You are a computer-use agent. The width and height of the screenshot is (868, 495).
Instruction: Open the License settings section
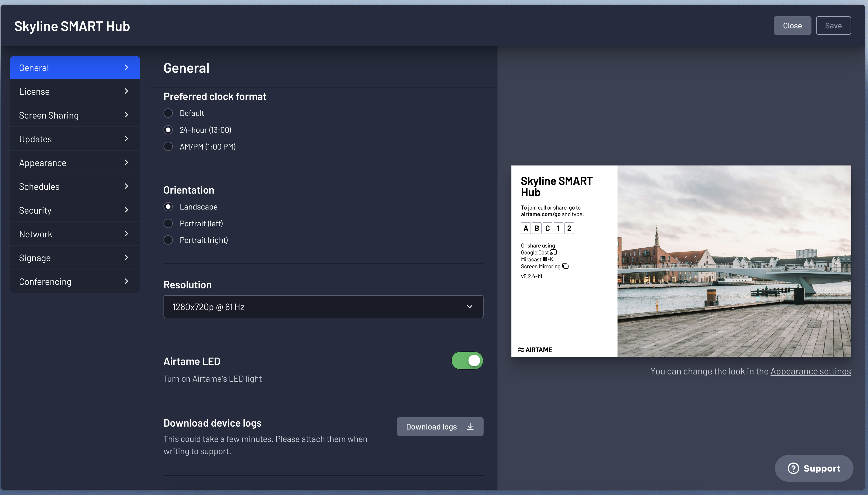75,91
